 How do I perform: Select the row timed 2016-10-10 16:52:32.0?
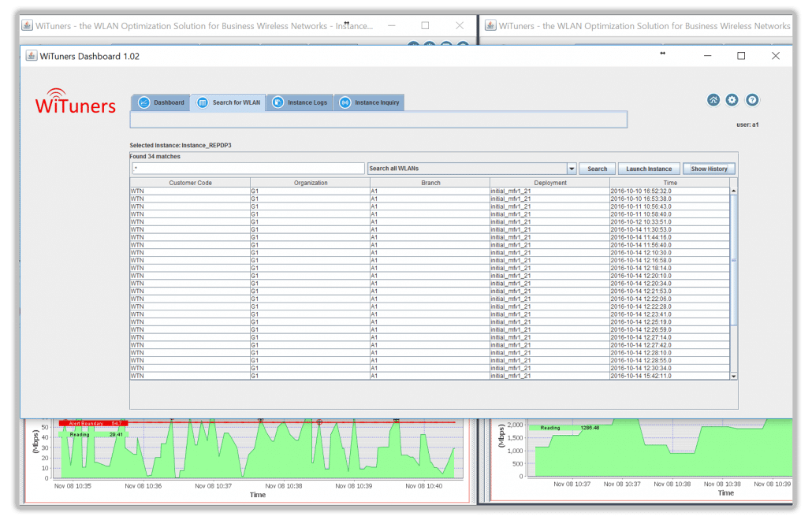430,191
